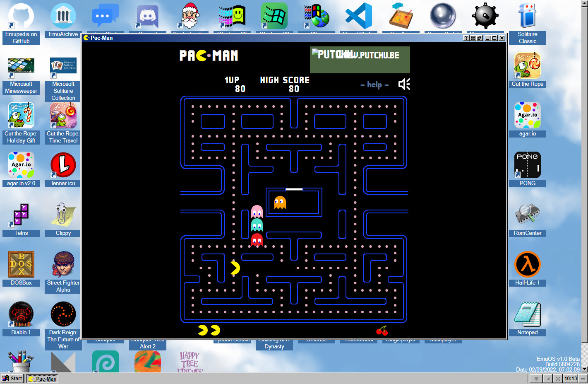Screen dimensions: 588x384
Task: Open the Discord icon in the top row
Action: [x=148, y=17]
